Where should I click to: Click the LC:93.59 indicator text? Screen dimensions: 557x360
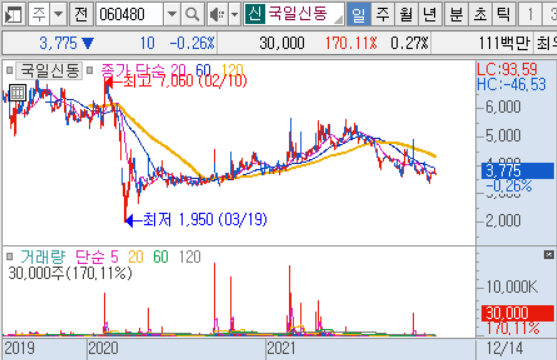(x=507, y=69)
